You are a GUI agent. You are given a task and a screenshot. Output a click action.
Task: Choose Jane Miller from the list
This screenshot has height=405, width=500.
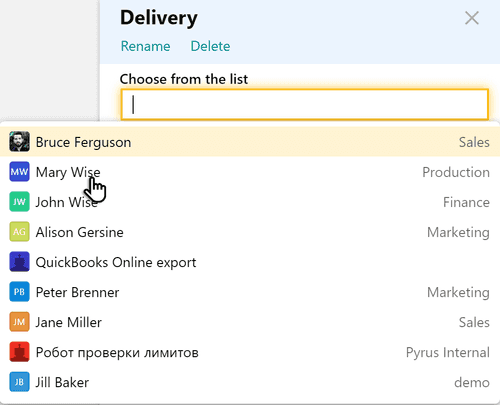click(250, 322)
